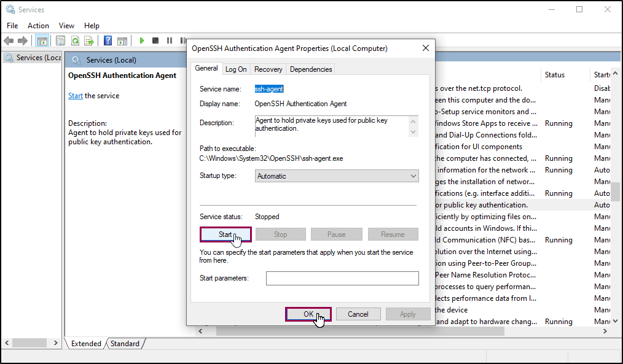The width and height of the screenshot is (623, 364).
Task: Switch to the Standard view tab
Action: (125, 343)
